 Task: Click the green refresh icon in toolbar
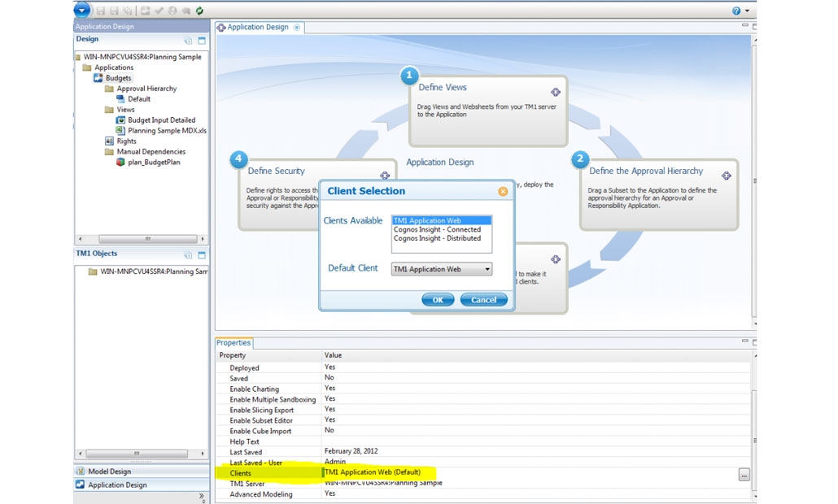point(199,11)
